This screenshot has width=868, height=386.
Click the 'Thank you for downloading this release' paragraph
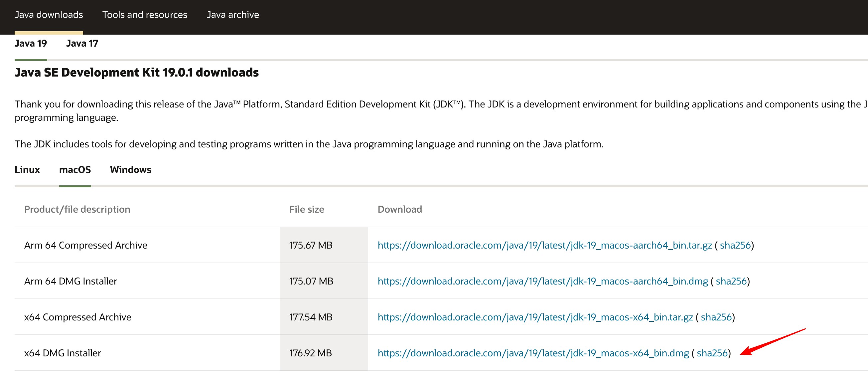pyautogui.click(x=441, y=111)
